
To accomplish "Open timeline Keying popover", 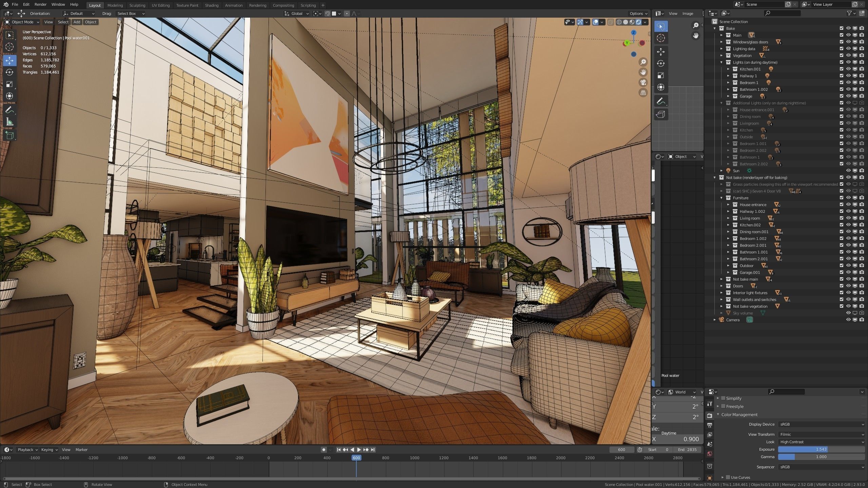I will point(49,450).
